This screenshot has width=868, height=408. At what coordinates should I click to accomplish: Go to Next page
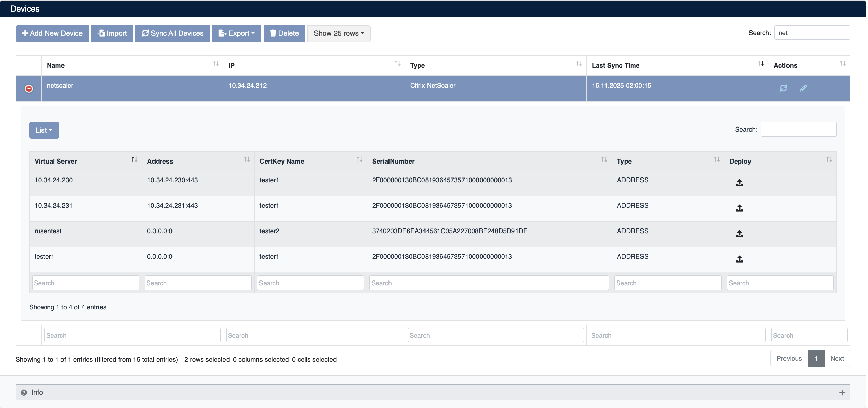(837, 358)
